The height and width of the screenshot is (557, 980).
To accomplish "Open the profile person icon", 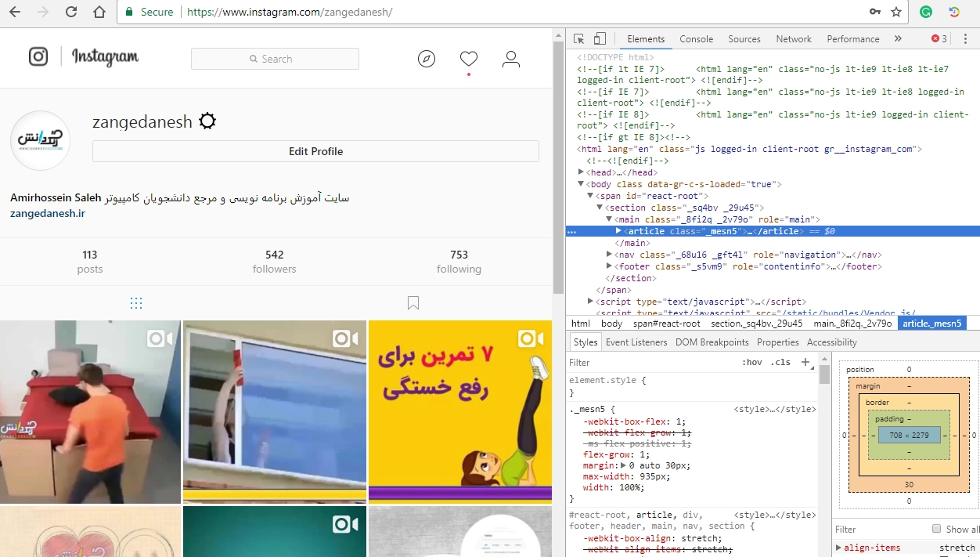I will [x=511, y=59].
